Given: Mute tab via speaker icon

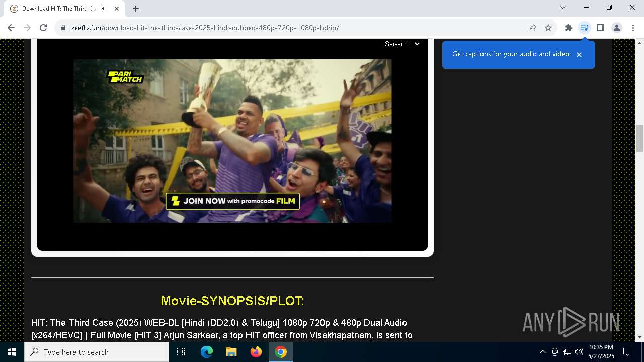Looking at the screenshot, I should point(104,9).
